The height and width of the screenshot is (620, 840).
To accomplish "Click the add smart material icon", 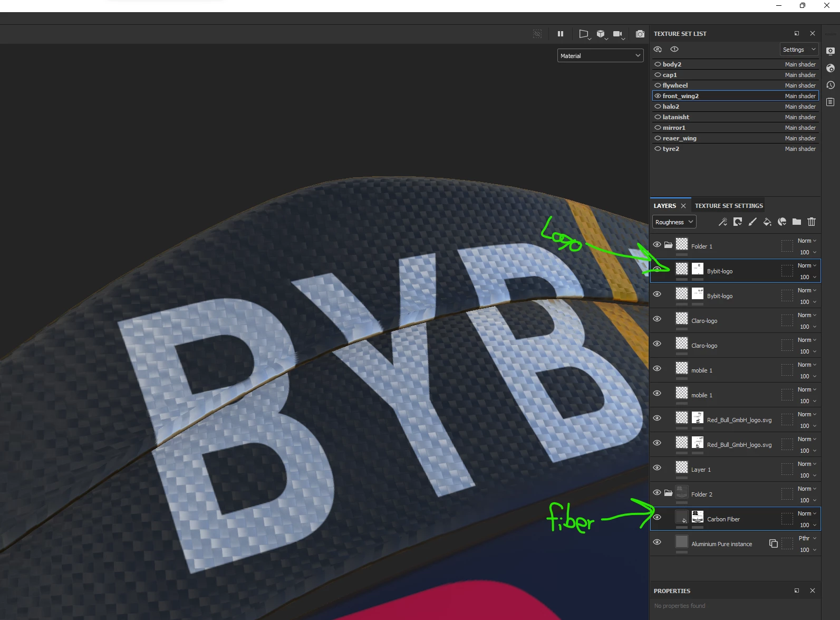I will [x=782, y=222].
